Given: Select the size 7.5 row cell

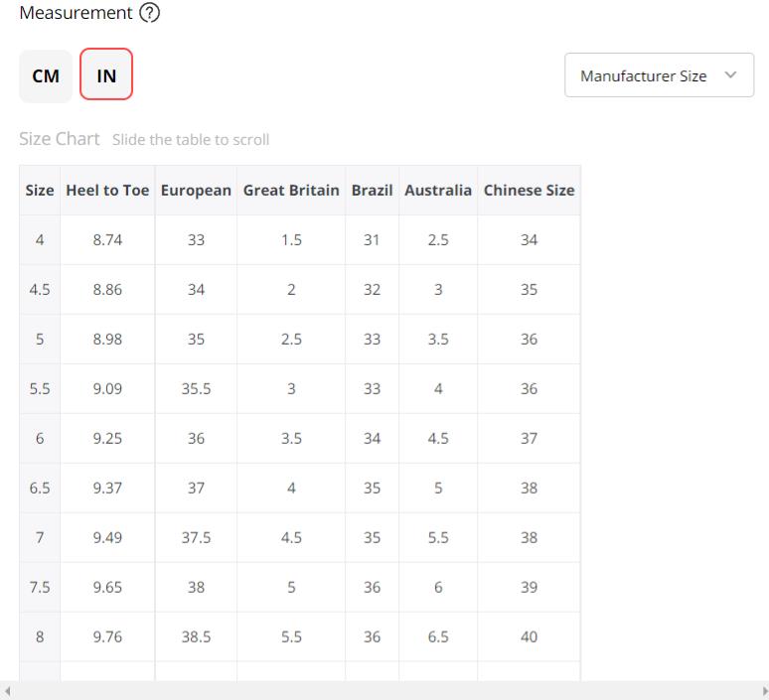Looking at the screenshot, I should 40,588.
